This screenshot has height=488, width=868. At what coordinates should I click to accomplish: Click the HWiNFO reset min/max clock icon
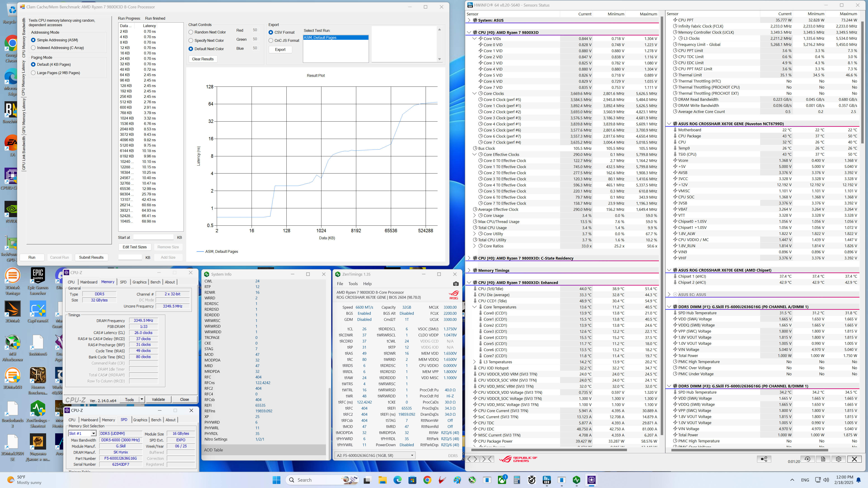tap(807, 459)
